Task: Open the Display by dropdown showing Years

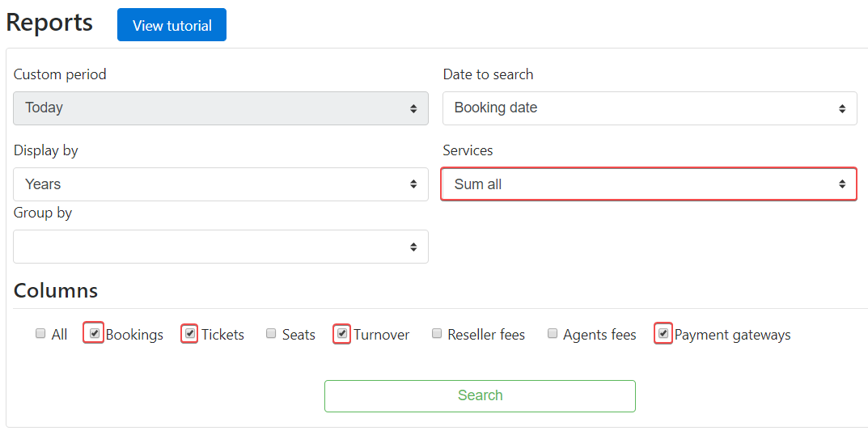Action: coord(221,184)
